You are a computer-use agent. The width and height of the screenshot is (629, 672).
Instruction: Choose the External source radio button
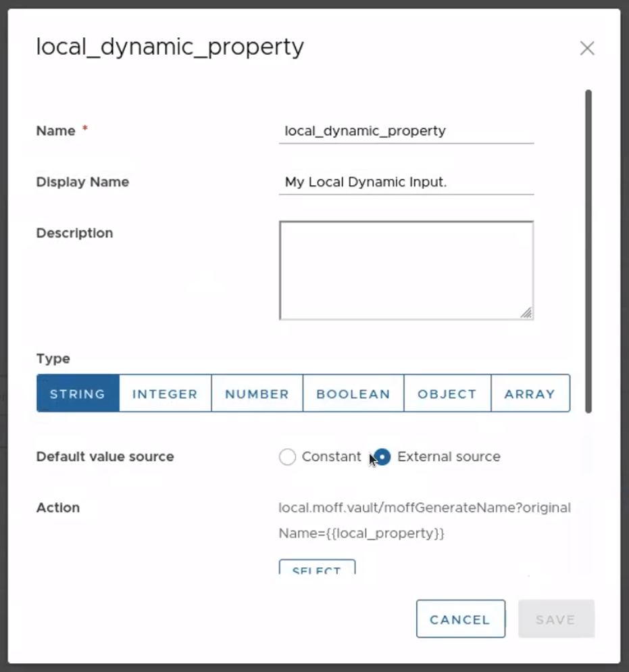point(383,457)
